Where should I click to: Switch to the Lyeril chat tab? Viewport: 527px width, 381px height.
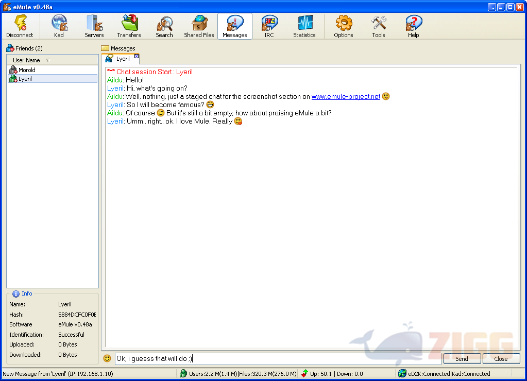click(x=119, y=59)
